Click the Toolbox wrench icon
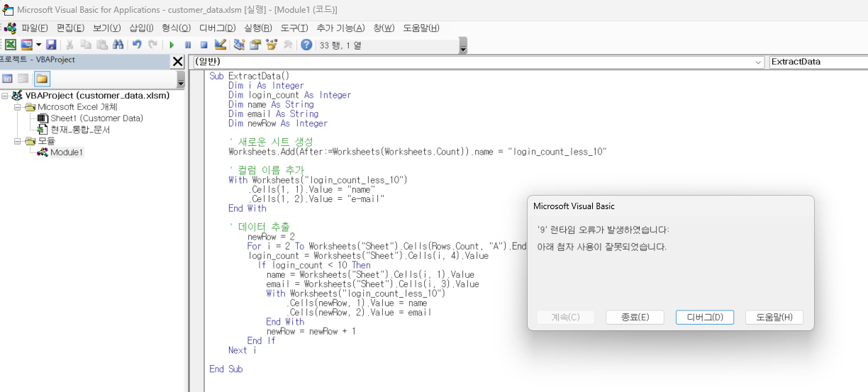The image size is (868, 392). click(x=287, y=45)
